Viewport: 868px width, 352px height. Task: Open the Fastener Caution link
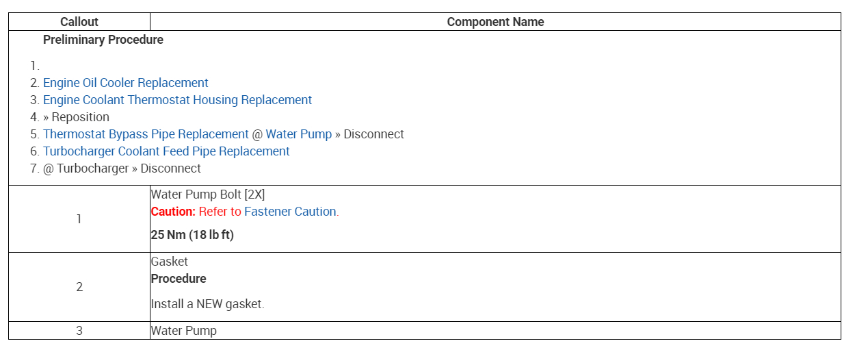(290, 212)
